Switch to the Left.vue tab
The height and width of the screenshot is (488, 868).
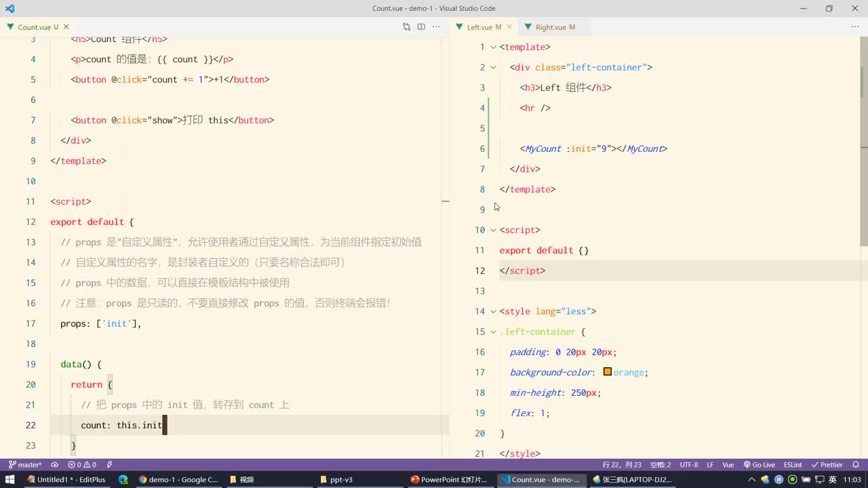(484, 27)
